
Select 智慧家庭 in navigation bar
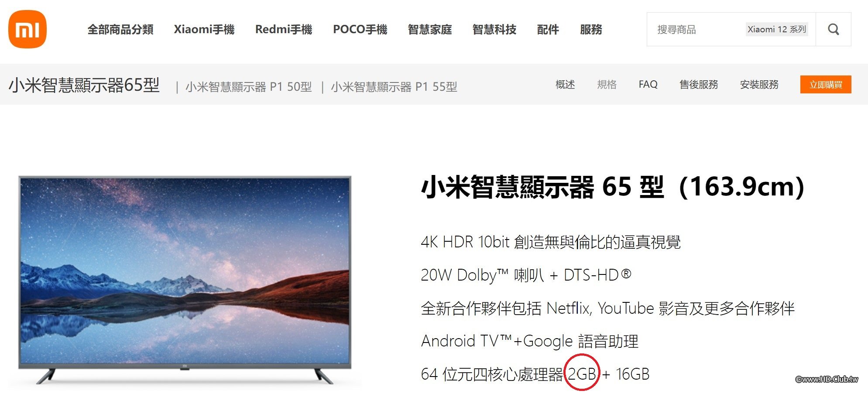click(430, 30)
